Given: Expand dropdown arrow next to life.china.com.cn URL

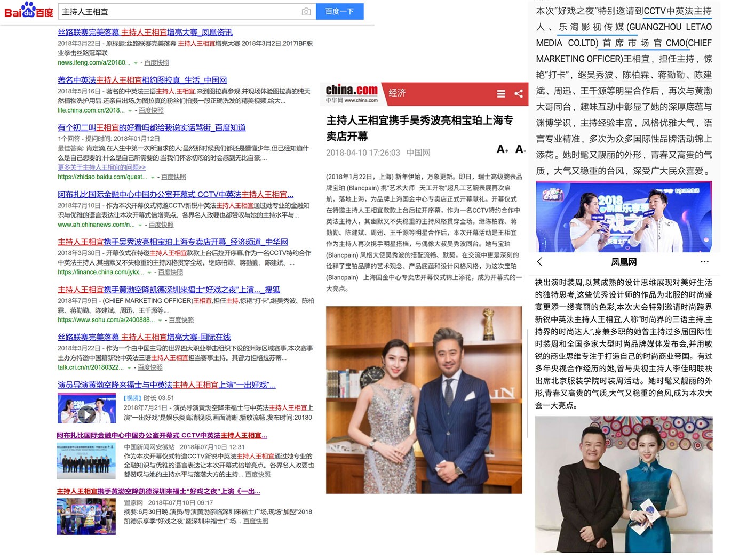Looking at the screenshot, I should tap(130, 111).
